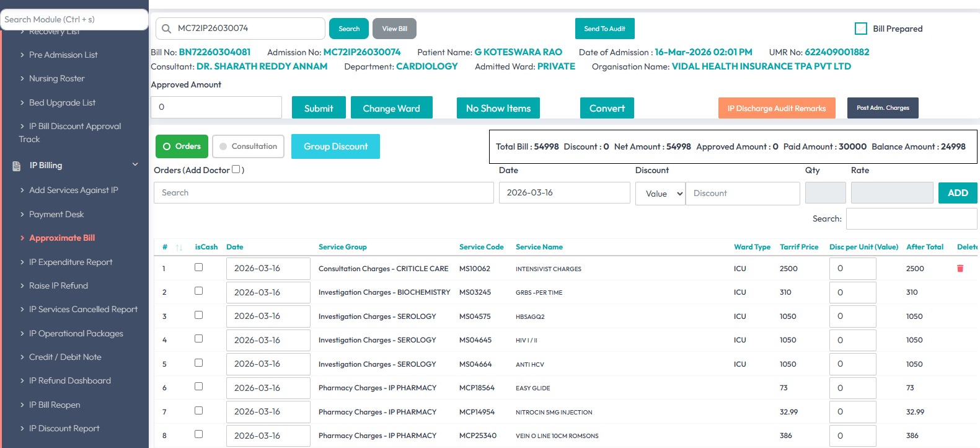980x448 pixels.
Task: Check isCash for VEIN O LINE row
Action: pos(198,434)
